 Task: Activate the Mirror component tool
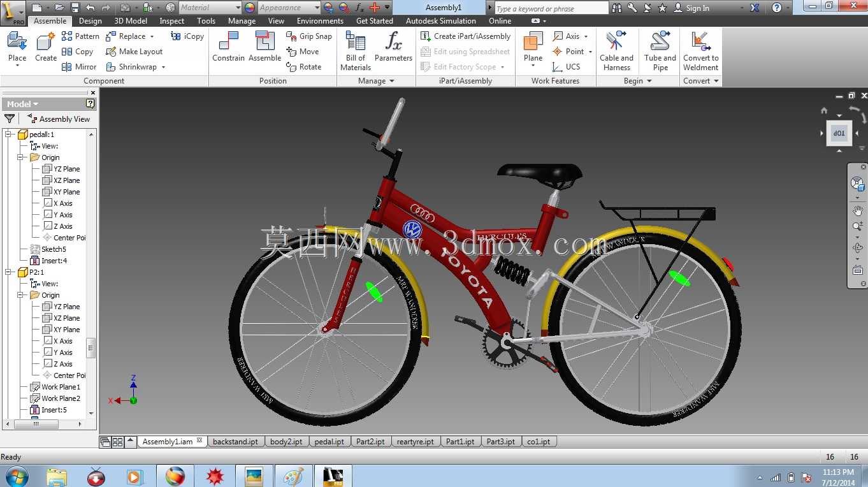79,67
